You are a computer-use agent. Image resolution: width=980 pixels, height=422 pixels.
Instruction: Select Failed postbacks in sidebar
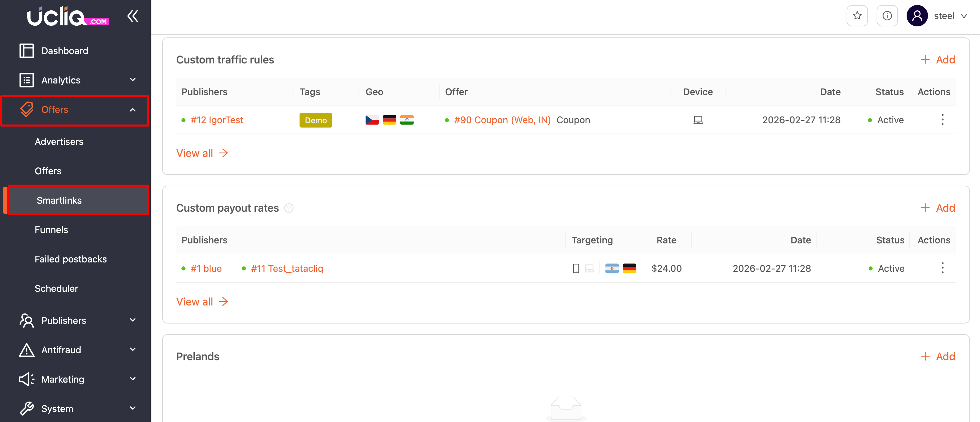pyautogui.click(x=71, y=259)
